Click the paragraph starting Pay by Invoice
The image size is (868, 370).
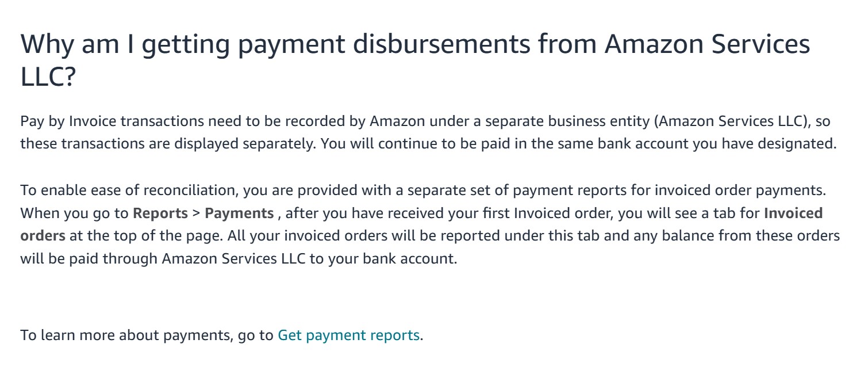point(428,132)
